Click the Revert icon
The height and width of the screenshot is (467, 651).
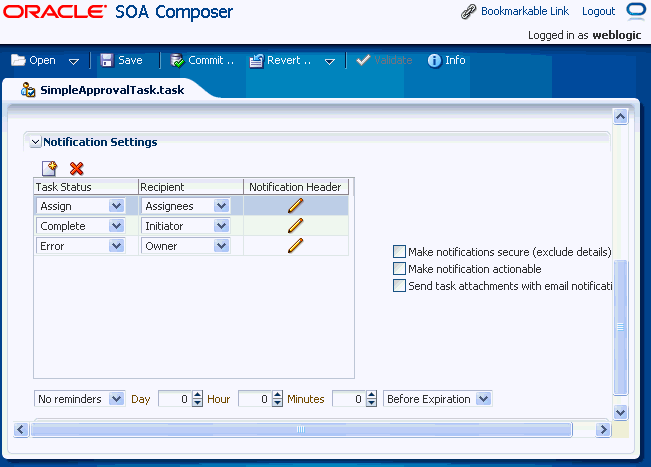pos(256,61)
